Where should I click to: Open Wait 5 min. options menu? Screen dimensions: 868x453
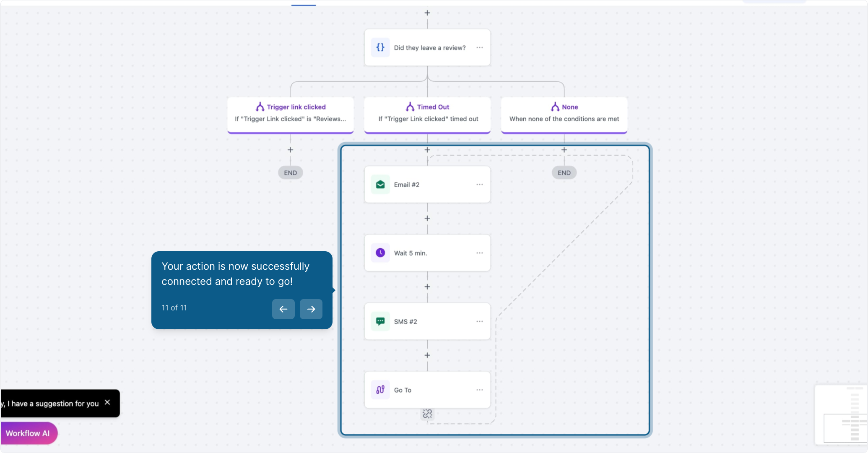480,253
